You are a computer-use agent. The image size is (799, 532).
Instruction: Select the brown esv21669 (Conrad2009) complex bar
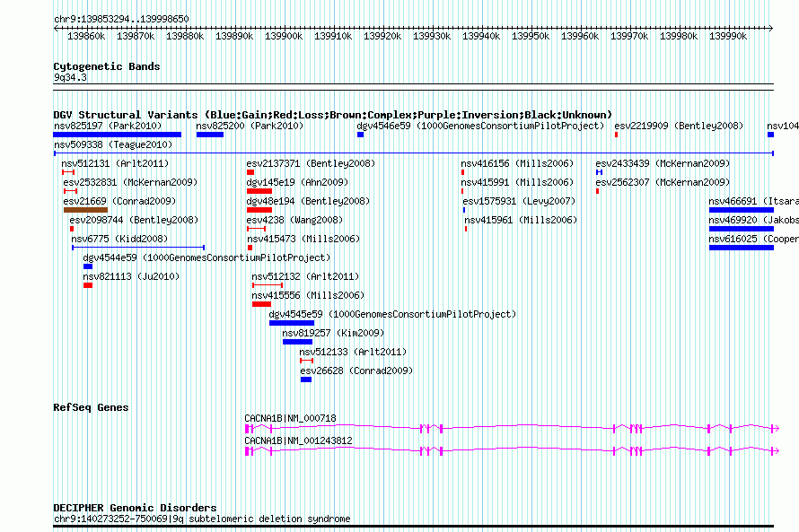tap(85, 210)
